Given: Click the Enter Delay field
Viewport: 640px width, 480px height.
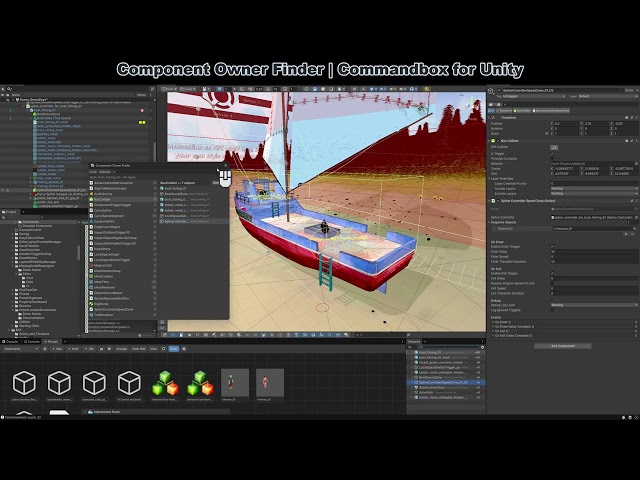Looking at the screenshot, I should click(x=594, y=251).
